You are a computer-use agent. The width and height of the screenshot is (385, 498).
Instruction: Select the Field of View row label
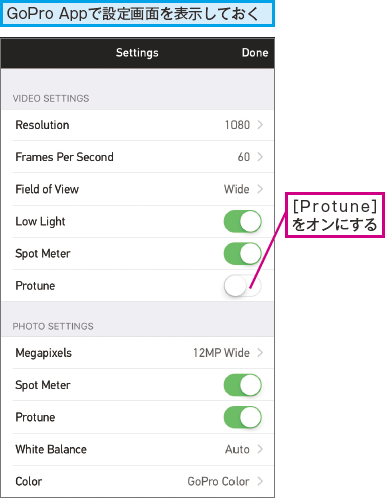[x=47, y=189]
